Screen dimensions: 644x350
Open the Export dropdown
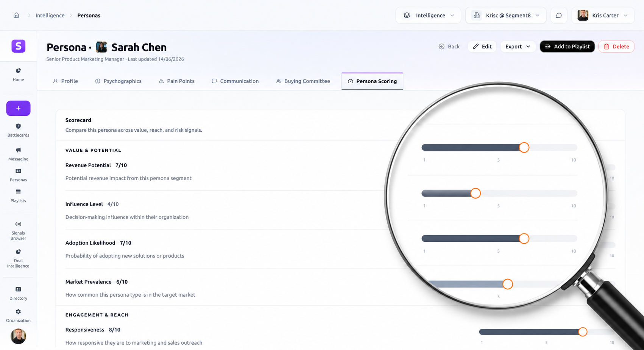coord(518,47)
